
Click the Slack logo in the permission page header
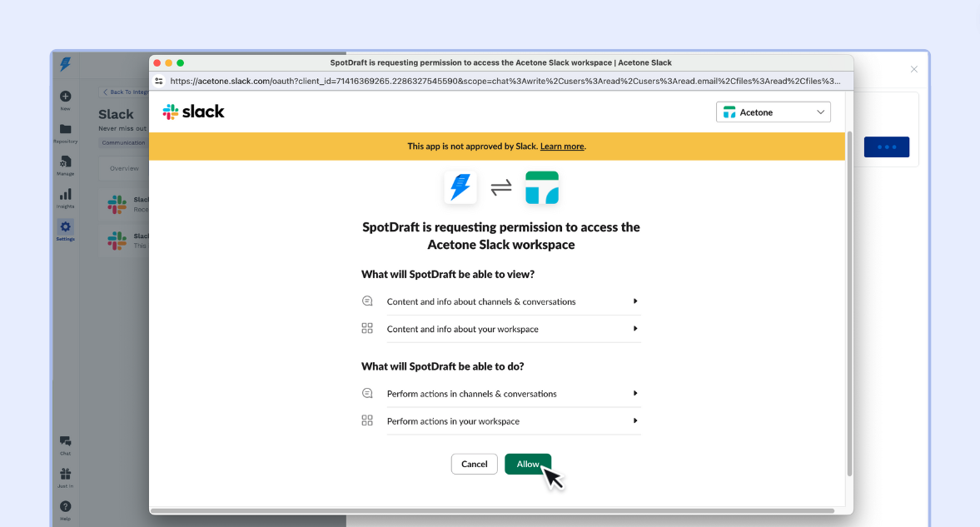[x=193, y=112]
